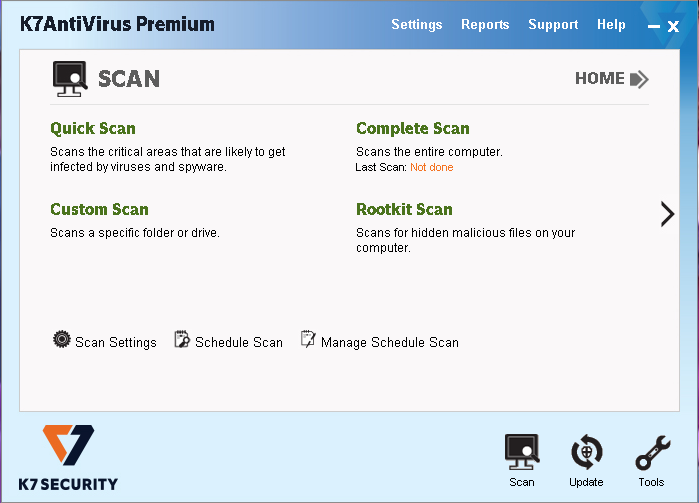Screen dimensions: 699x503
Task: Click the 'Scans the entire computer.' description
Action: (429, 152)
